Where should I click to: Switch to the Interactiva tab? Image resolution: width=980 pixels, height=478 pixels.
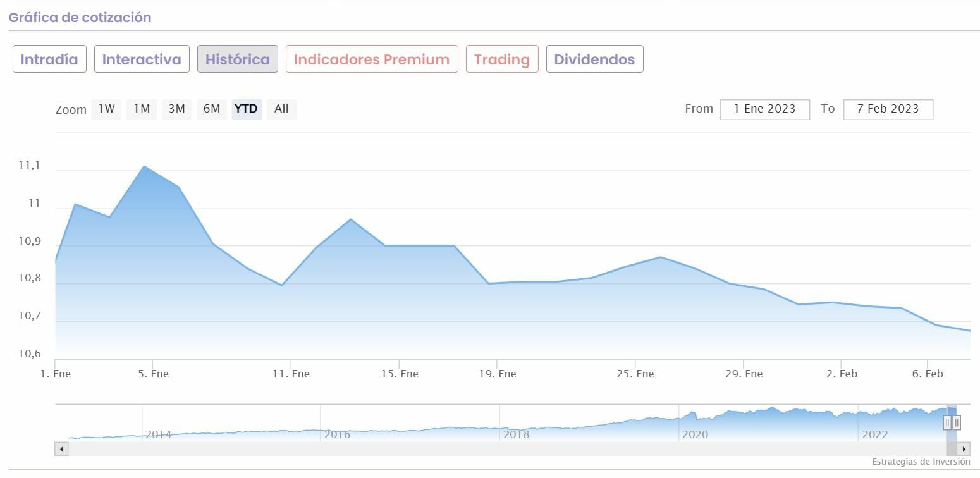(x=142, y=59)
